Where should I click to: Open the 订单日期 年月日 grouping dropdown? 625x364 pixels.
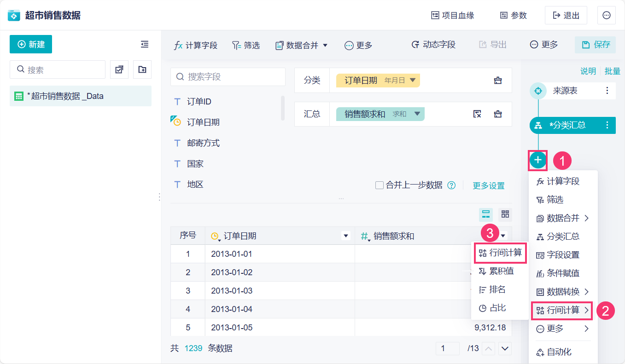click(412, 80)
